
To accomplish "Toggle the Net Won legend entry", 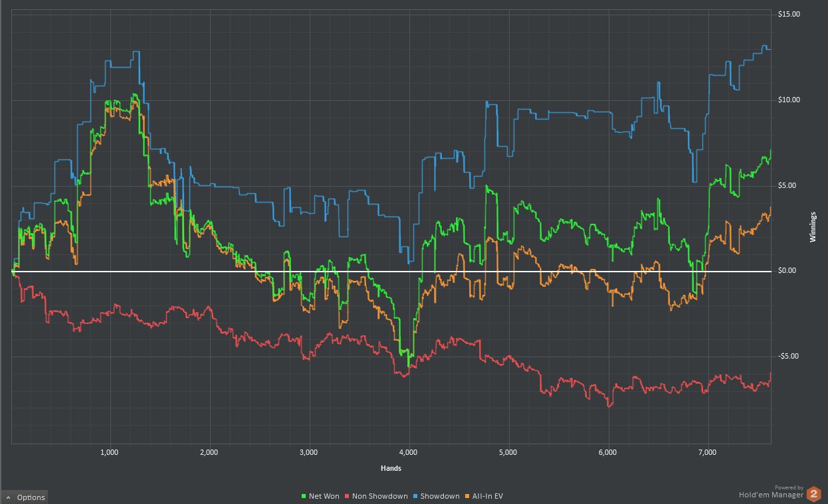I will click(x=320, y=496).
